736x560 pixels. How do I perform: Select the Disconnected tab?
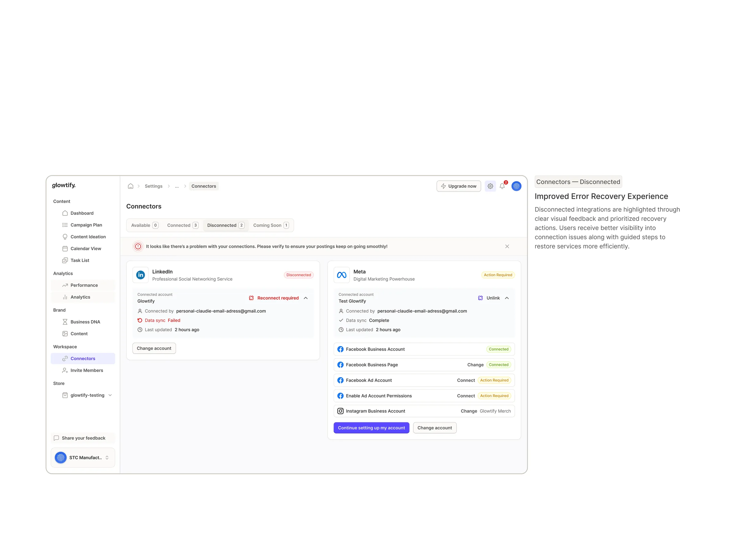(226, 225)
